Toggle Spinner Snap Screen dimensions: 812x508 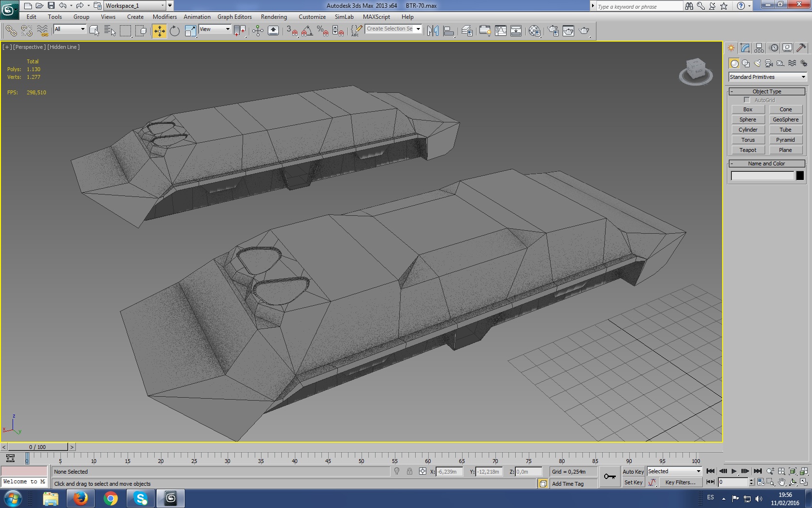click(x=338, y=31)
